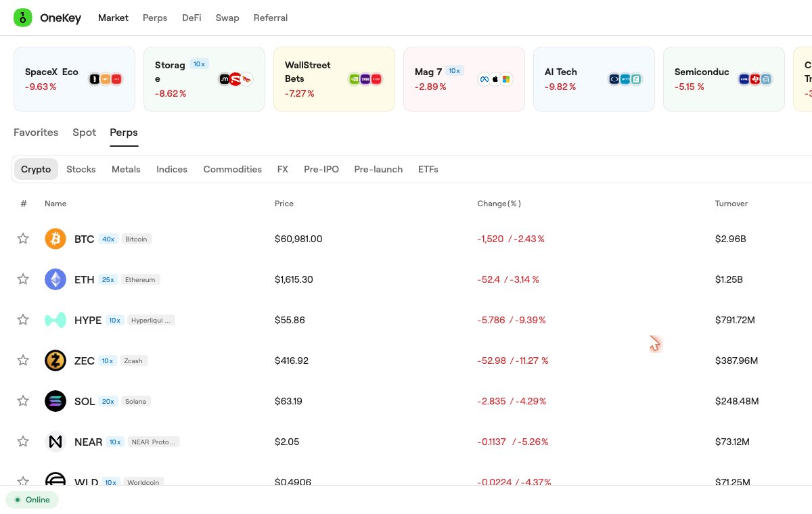Select the Perps list tab
Viewport: 812px width, 514px height.
pos(124,133)
